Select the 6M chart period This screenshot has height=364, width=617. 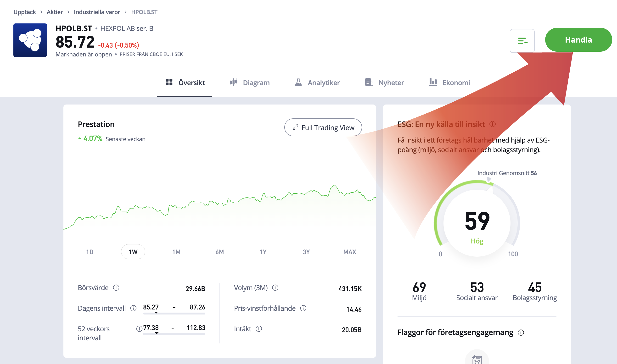pos(219,252)
